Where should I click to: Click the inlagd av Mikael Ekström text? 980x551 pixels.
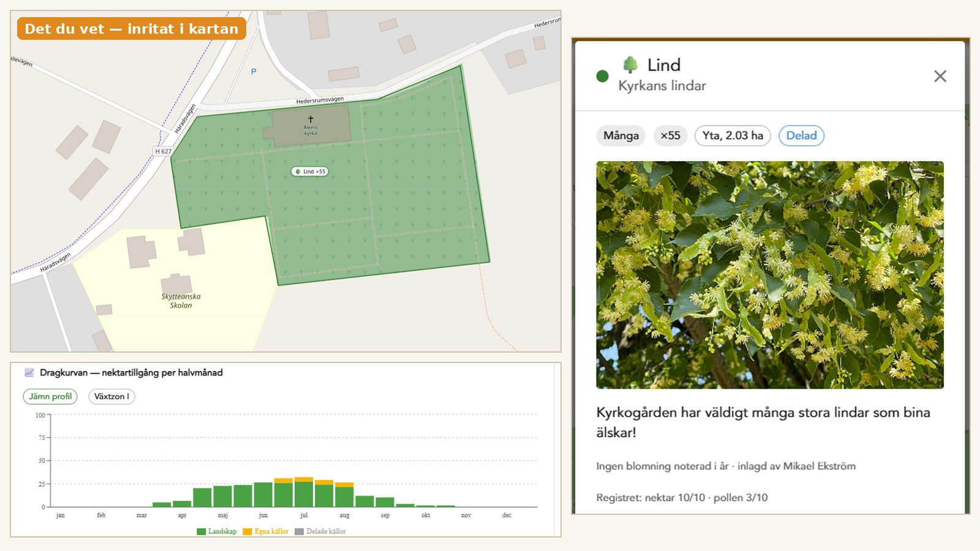(796, 466)
